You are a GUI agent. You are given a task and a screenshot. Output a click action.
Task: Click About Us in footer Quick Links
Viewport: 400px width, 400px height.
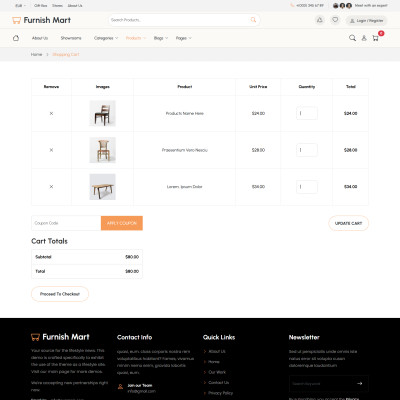(x=217, y=351)
